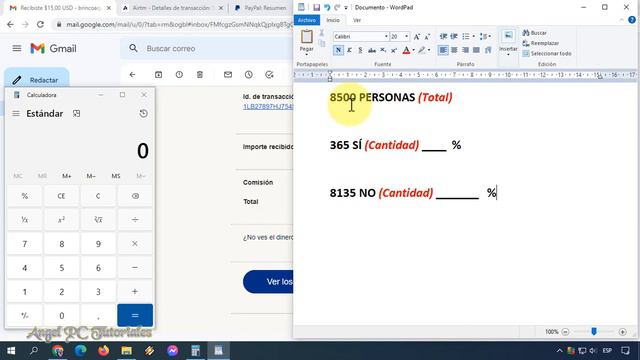
Task: Click the font color red A swatch
Action: coord(406,50)
